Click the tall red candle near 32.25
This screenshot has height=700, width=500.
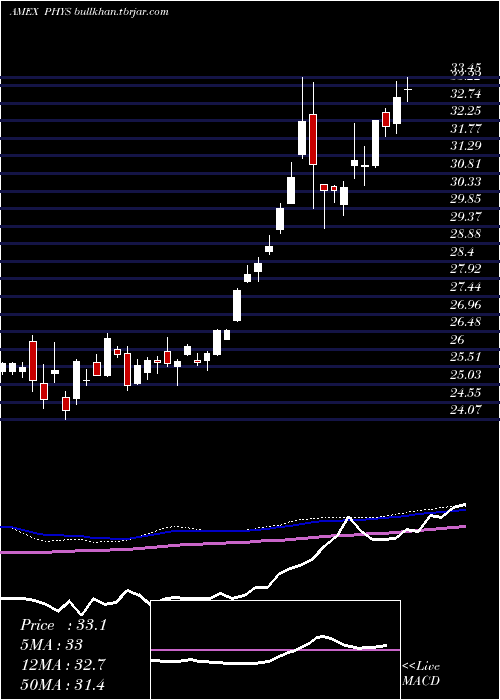(x=313, y=139)
